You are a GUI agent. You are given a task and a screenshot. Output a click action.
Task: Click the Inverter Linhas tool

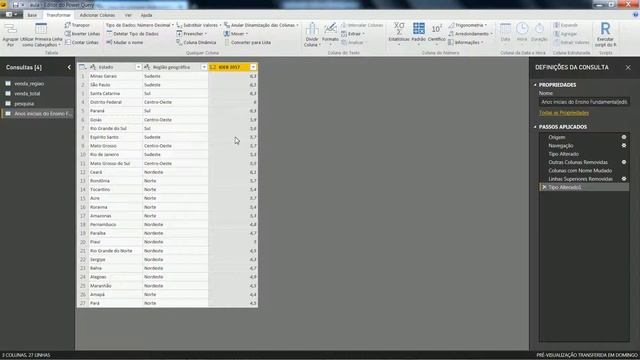[82, 33]
